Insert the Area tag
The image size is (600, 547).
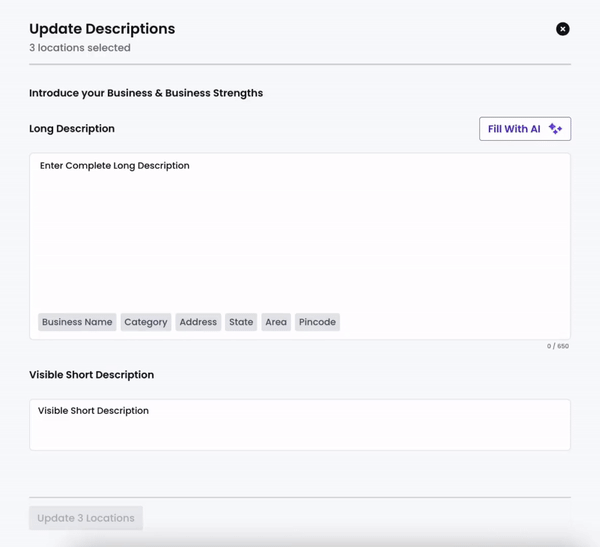(276, 322)
